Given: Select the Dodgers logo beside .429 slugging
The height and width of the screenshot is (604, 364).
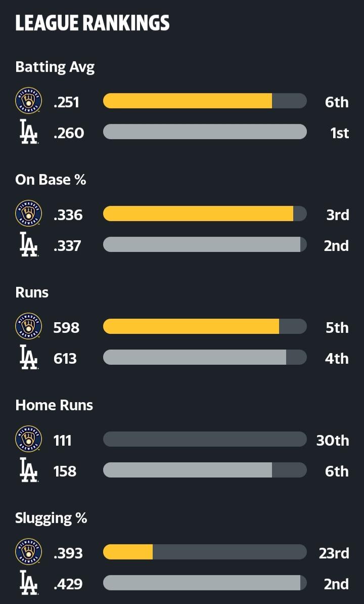Looking at the screenshot, I should coord(28,583).
